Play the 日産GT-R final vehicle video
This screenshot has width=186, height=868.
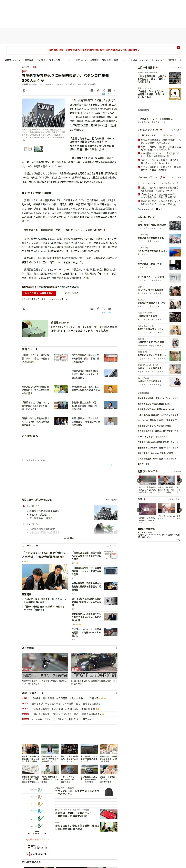94,665
